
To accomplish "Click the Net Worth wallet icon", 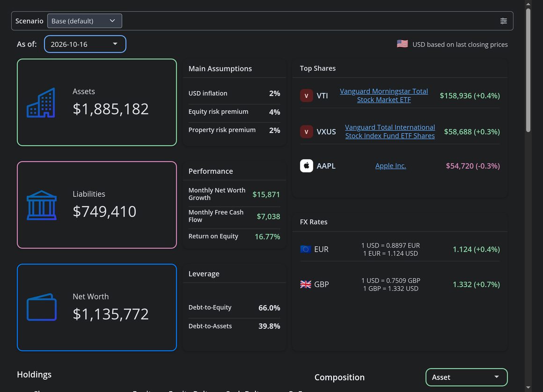I will [x=42, y=307].
